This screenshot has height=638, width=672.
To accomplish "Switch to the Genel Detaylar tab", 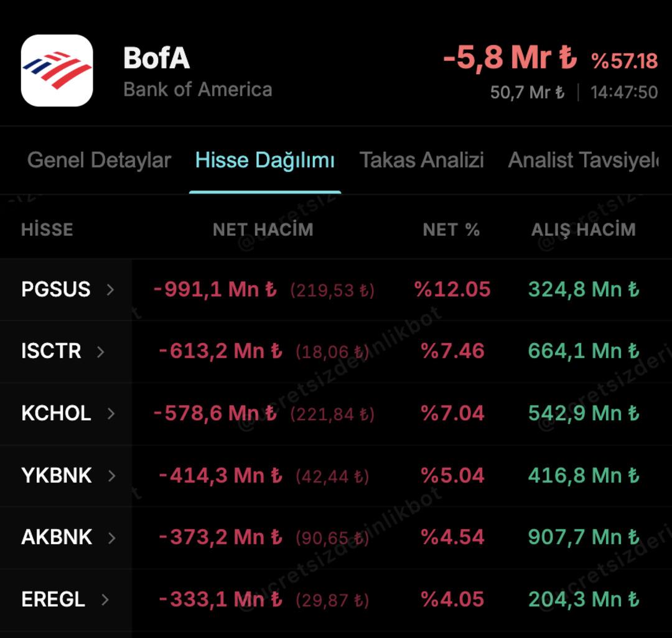I will coord(99,160).
